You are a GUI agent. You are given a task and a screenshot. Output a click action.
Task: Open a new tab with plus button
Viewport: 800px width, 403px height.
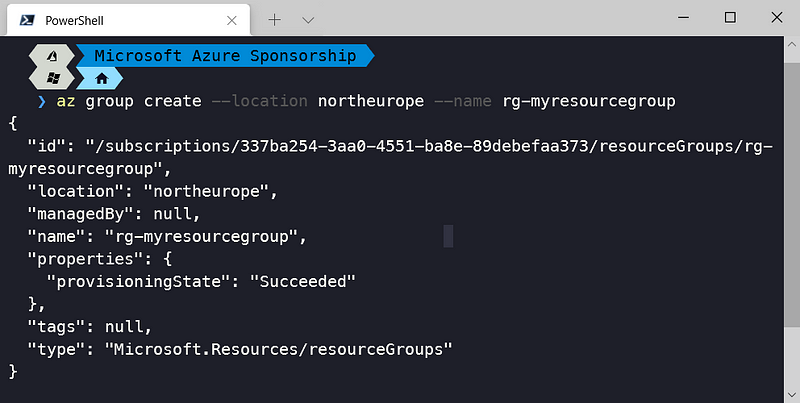click(x=275, y=19)
